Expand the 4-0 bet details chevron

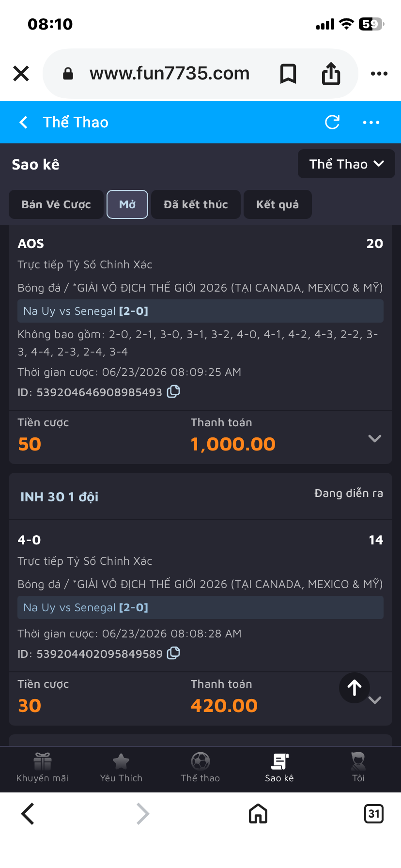click(375, 700)
